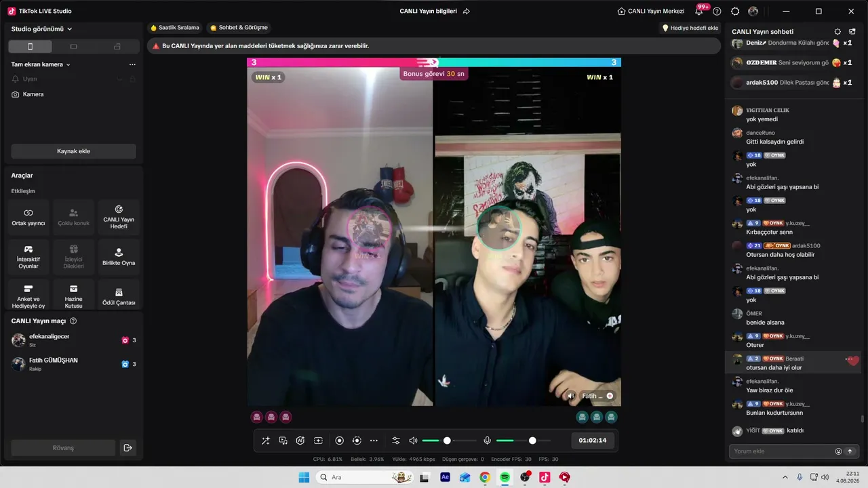Screen dimensions: 868x488
Task: Adjust the speaker volume slider
Action: coord(449,441)
